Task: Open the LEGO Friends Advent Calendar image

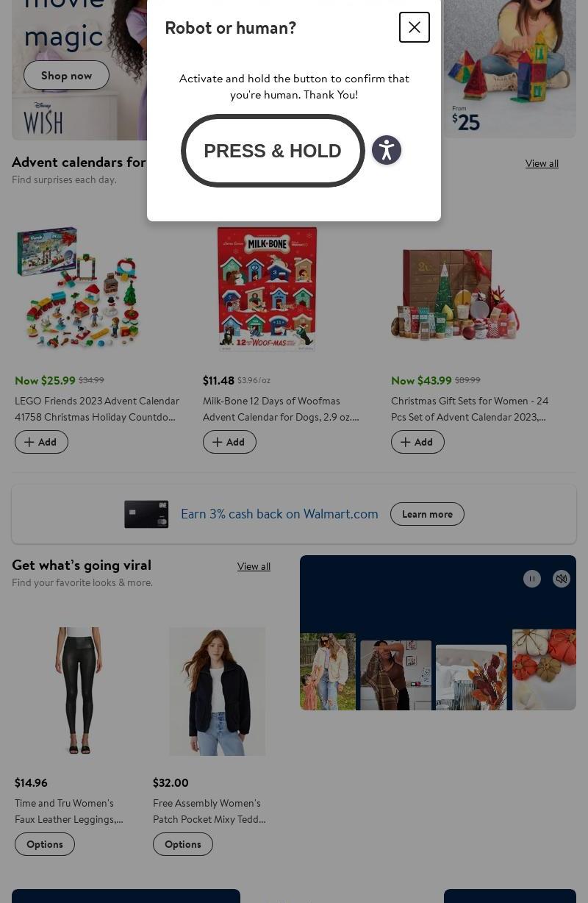Action: [79, 288]
